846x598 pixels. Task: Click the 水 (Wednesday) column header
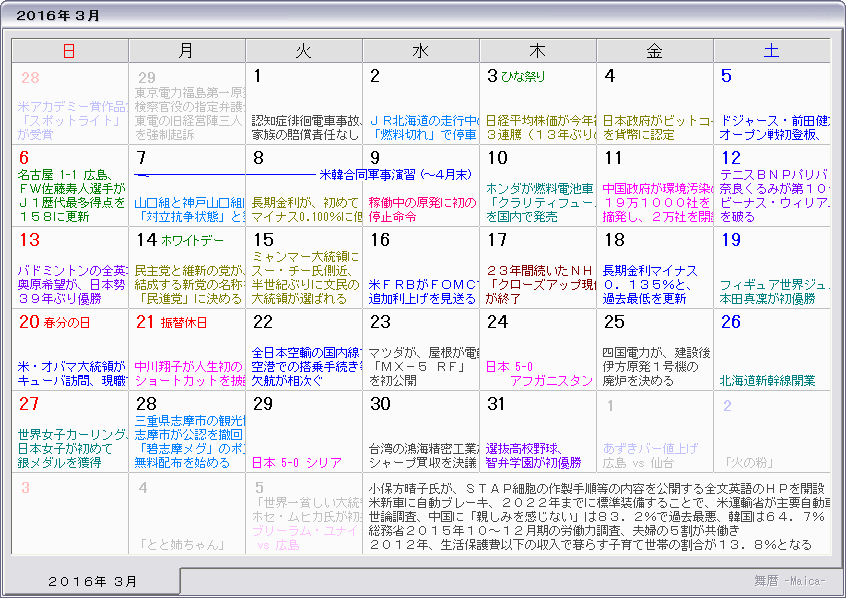[421, 51]
